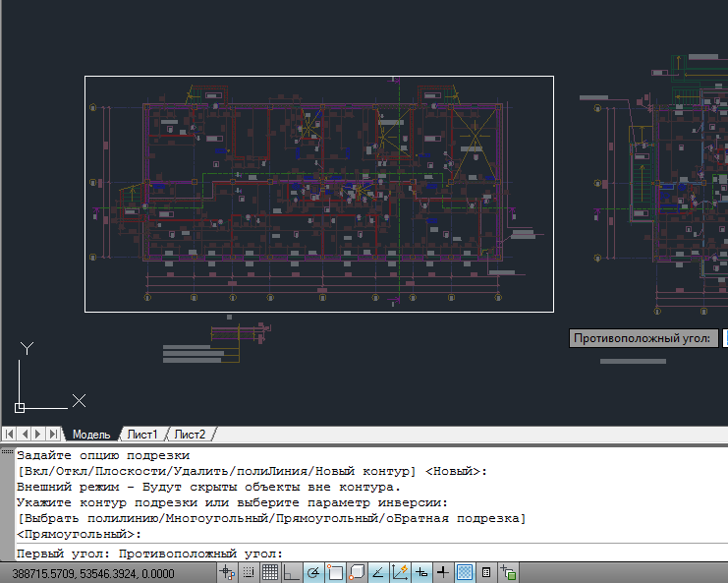Screen dimensions: 728x583
Task: Toggle Dynamic Input in status bar
Action: coord(421,572)
